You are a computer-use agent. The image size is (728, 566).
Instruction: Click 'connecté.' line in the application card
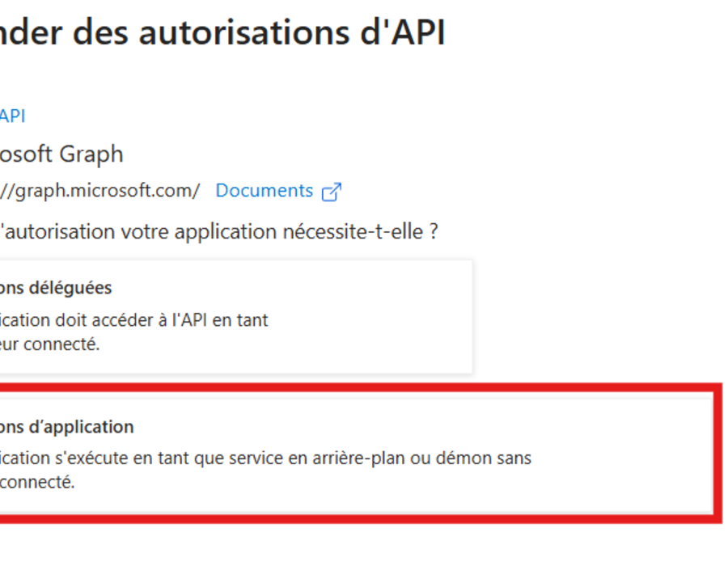(x=37, y=482)
